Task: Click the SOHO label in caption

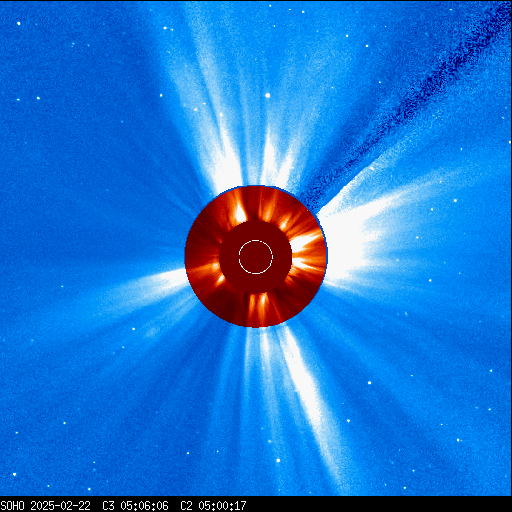Action: 12,506
